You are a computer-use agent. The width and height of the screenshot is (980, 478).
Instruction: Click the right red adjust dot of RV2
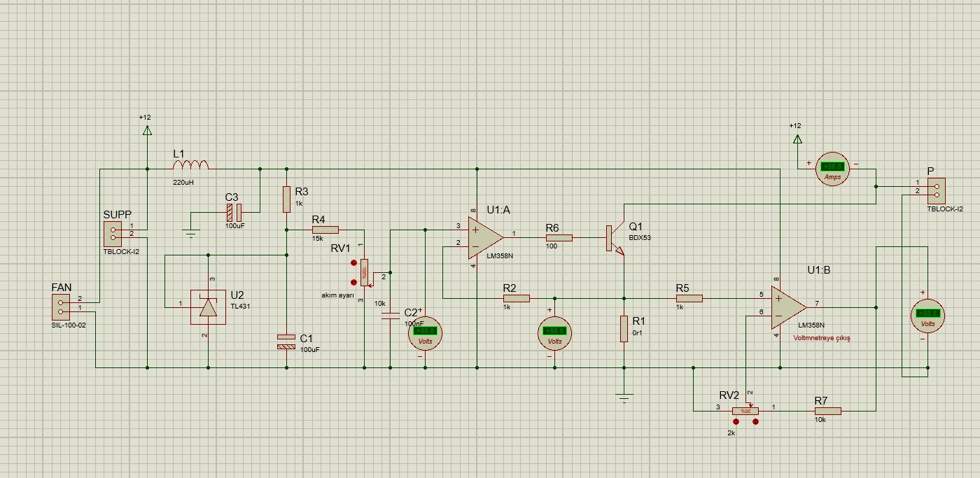point(755,423)
